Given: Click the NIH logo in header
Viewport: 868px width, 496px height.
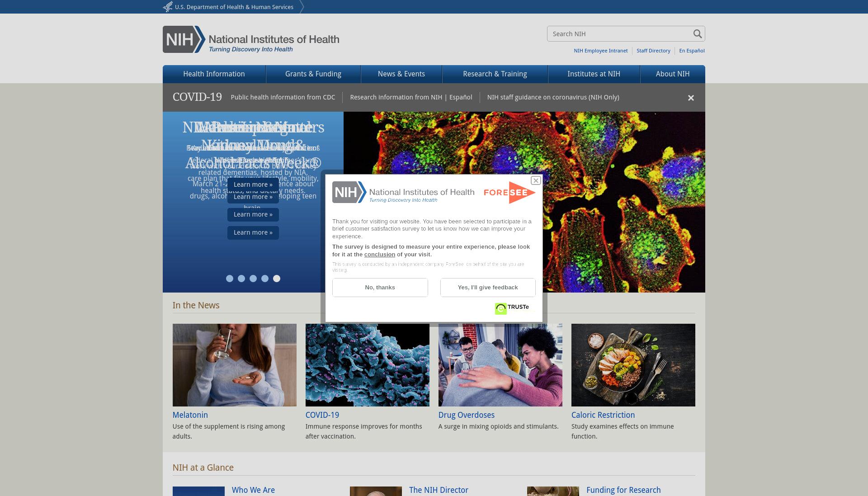Looking at the screenshot, I should (251, 39).
